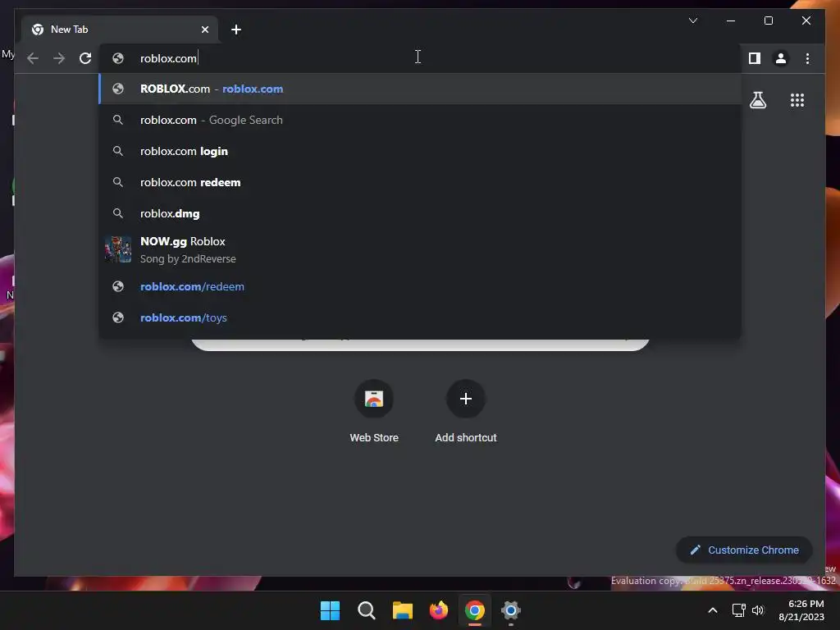Close the New Tab tab
Screen dimensions: 840x630
tap(204, 30)
